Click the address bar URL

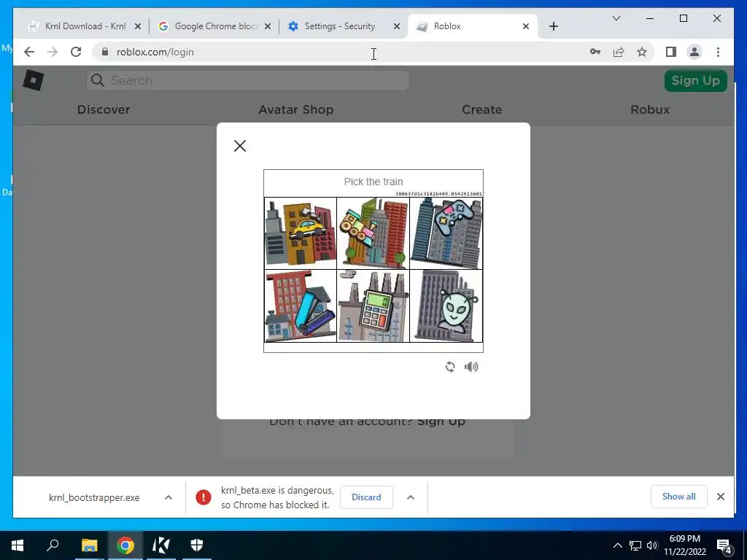(x=155, y=52)
